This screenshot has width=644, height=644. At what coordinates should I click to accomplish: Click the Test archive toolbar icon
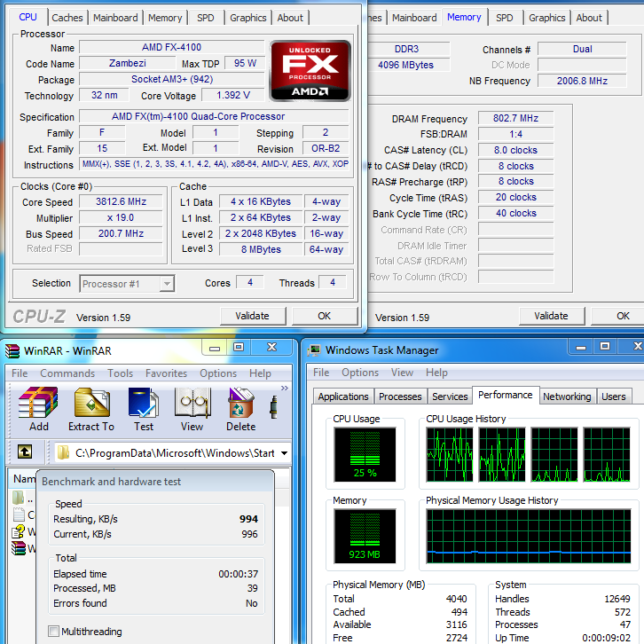pos(144,409)
